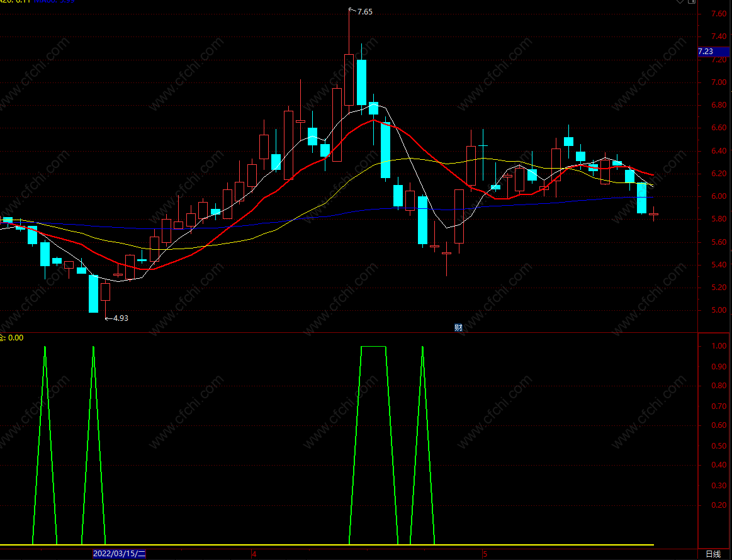Click the 0.20 indicator axis label
The height and width of the screenshot is (560, 732).
(719, 505)
